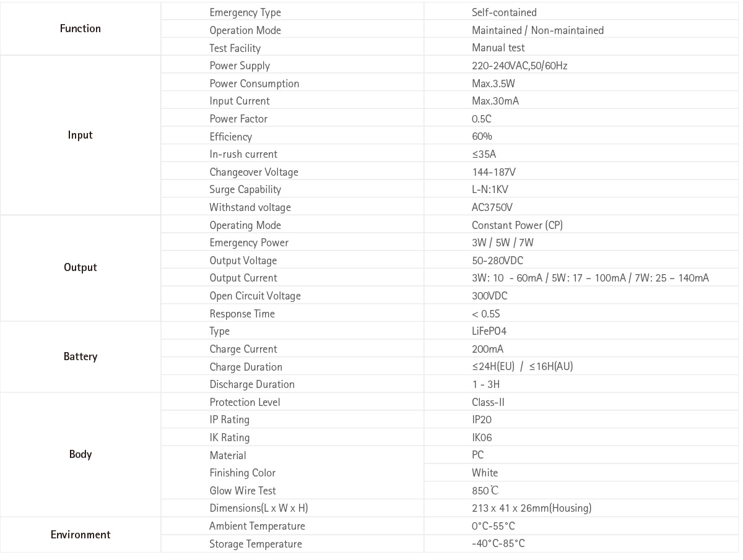This screenshot has width=743, height=560.
Task: Click the Function category cell
Action: pyautogui.click(x=80, y=28)
